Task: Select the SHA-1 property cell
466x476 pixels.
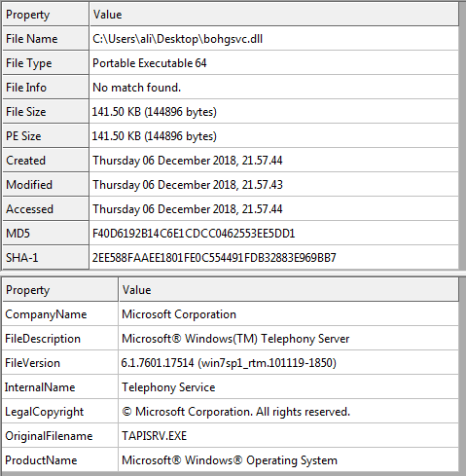Action: pyautogui.click(x=46, y=258)
